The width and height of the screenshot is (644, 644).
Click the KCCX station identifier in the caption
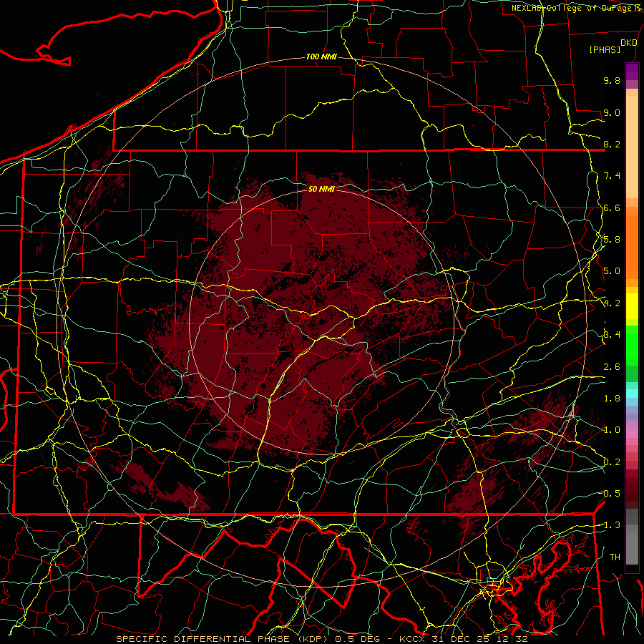(x=413, y=639)
